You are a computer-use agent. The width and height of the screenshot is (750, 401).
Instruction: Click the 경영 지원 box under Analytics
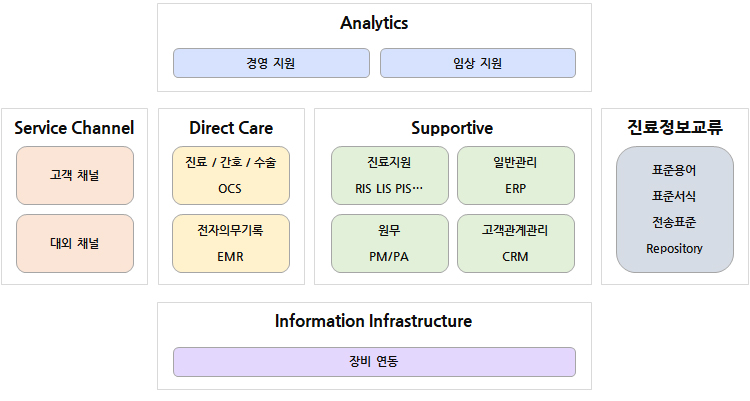[271, 63]
